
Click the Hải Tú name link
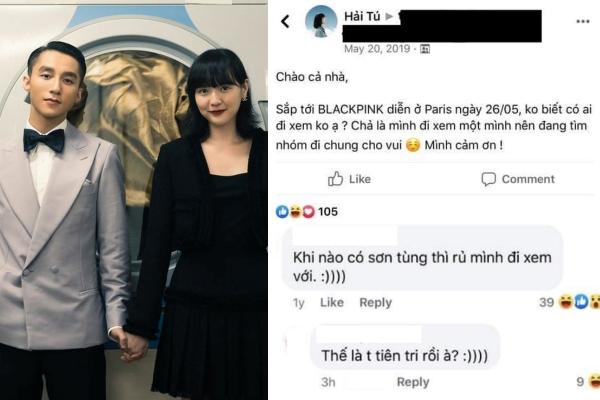click(362, 16)
